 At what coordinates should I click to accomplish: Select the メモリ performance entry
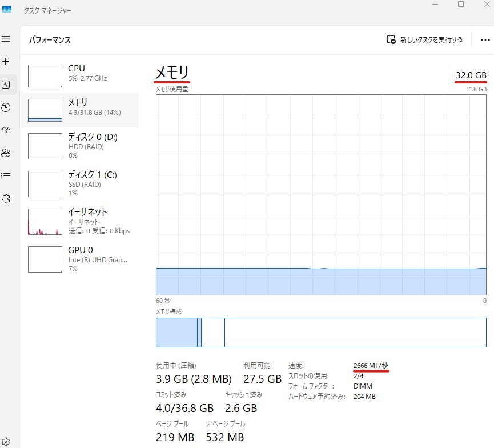(81, 110)
